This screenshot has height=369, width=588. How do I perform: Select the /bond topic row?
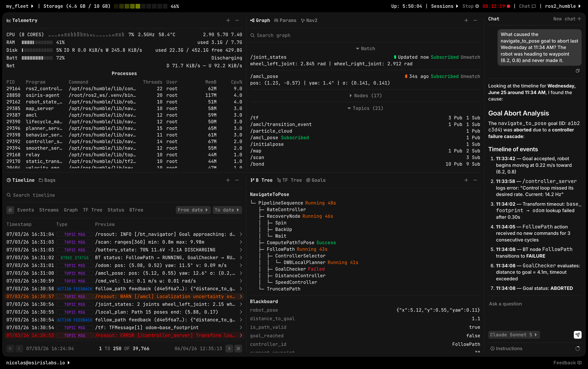pyautogui.click(x=365, y=164)
